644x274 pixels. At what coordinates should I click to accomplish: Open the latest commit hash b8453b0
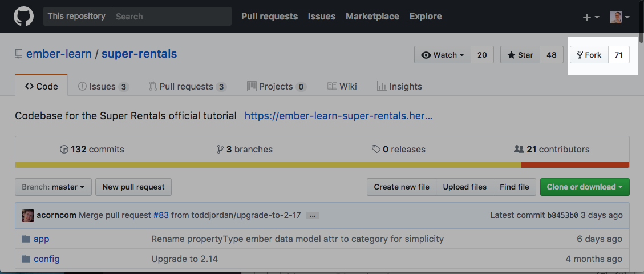tap(562, 215)
